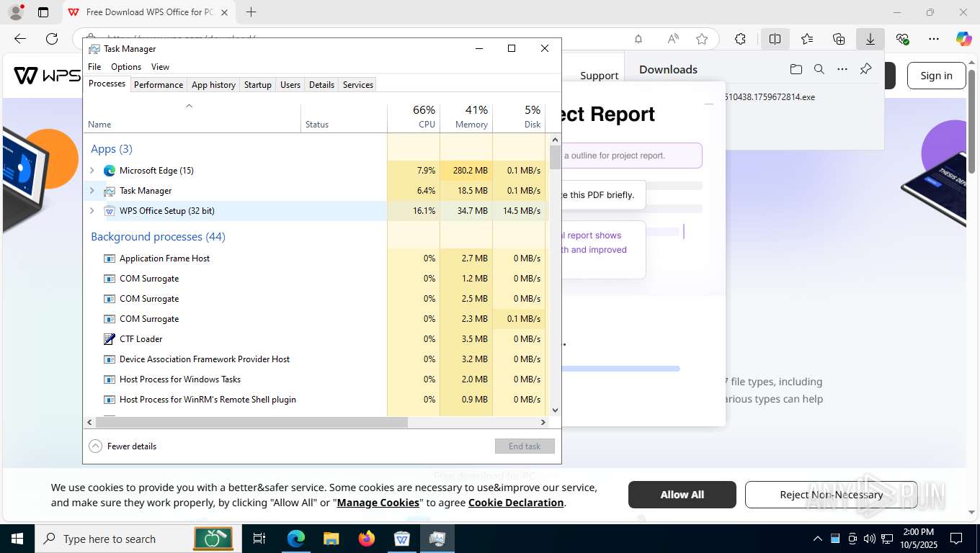Image resolution: width=980 pixels, height=553 pixels.
Task: Click the Apps (3) group heading
Action: pos(112,149)
